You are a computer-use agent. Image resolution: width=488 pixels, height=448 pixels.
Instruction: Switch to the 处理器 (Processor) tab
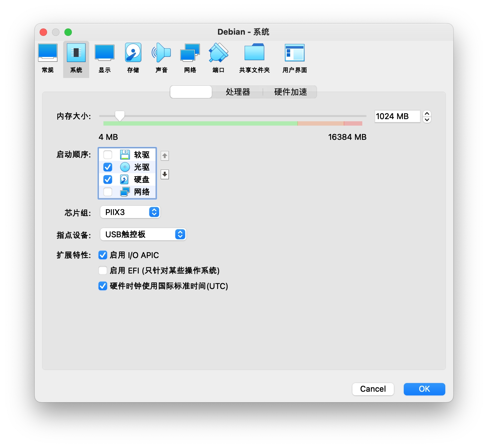pyautogui.click(x=238, y=92)
